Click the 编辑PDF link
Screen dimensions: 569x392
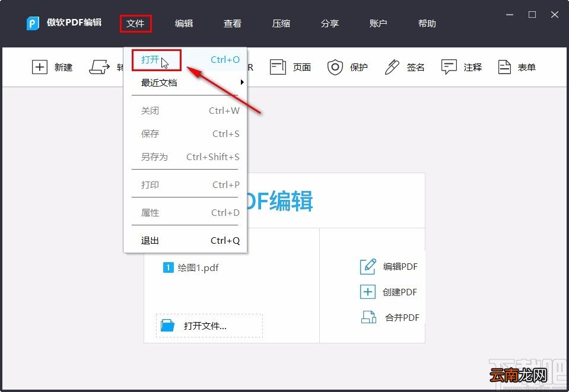[x=400, y=266]
